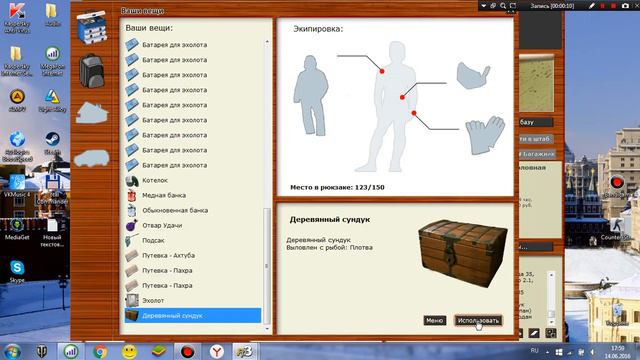
Task: Open the Kaspersky desktop shortcut
Action: point(17,18)
